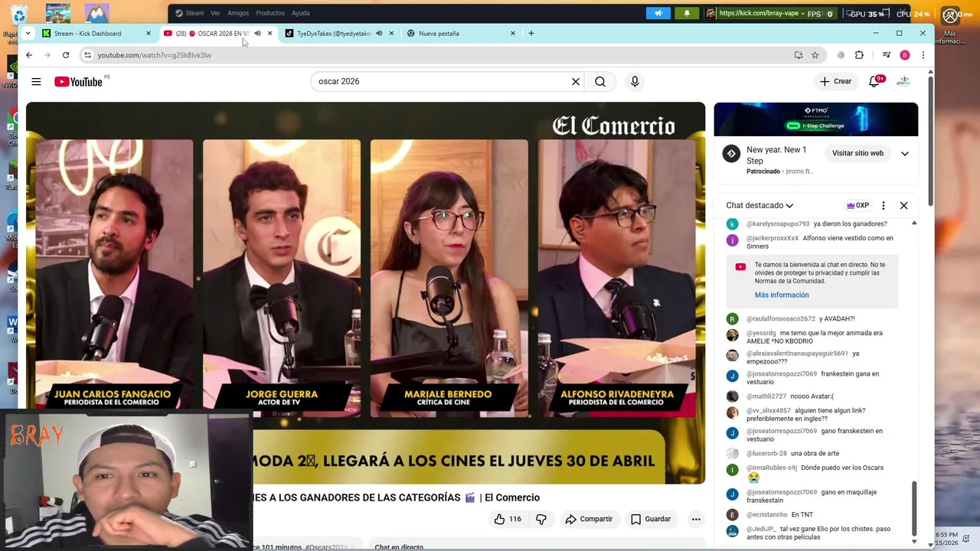Bookmark this page with the star

coord(815,55)
